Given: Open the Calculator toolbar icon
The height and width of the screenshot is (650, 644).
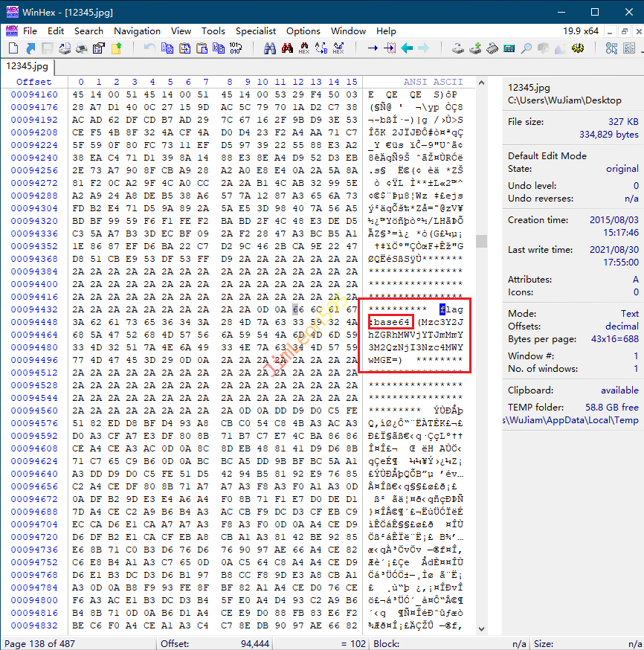Looking at the screenshot, I should (x=509, y=48).
